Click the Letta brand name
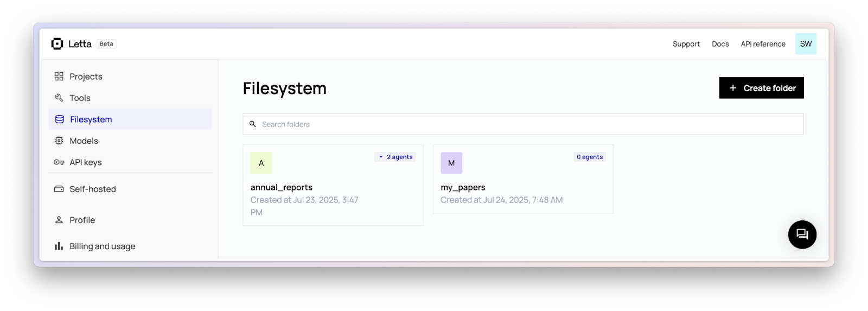This screenshot has height=311, width=868. pos(80,44)
